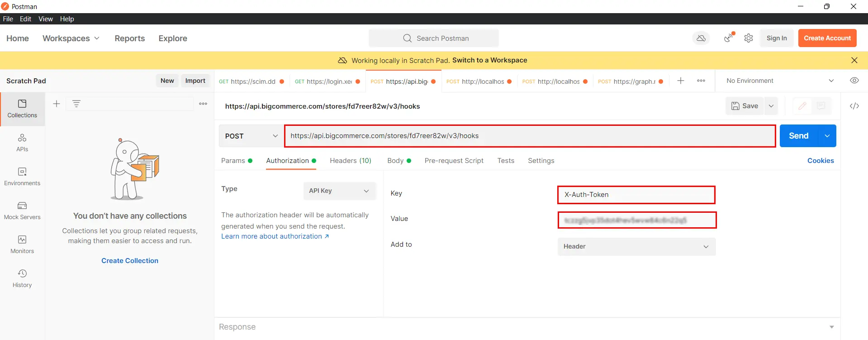The image size is (868, 340).
Task: Switch to the Params tab
Action: [x=237, y=161]
